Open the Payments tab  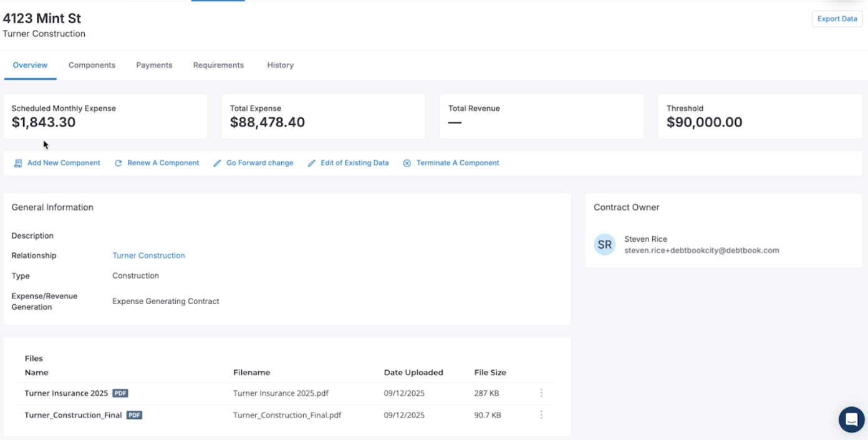tap(154, 65)
